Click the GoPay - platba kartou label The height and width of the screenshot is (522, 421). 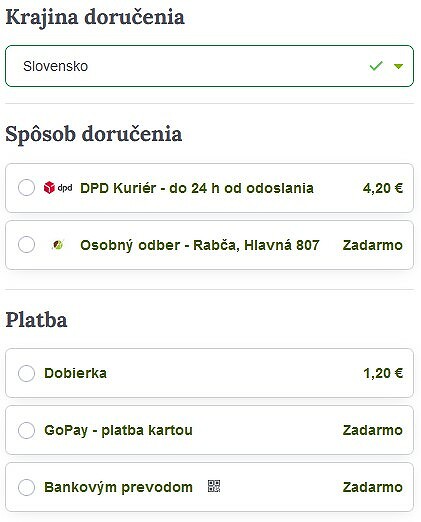tap(118, 430)
